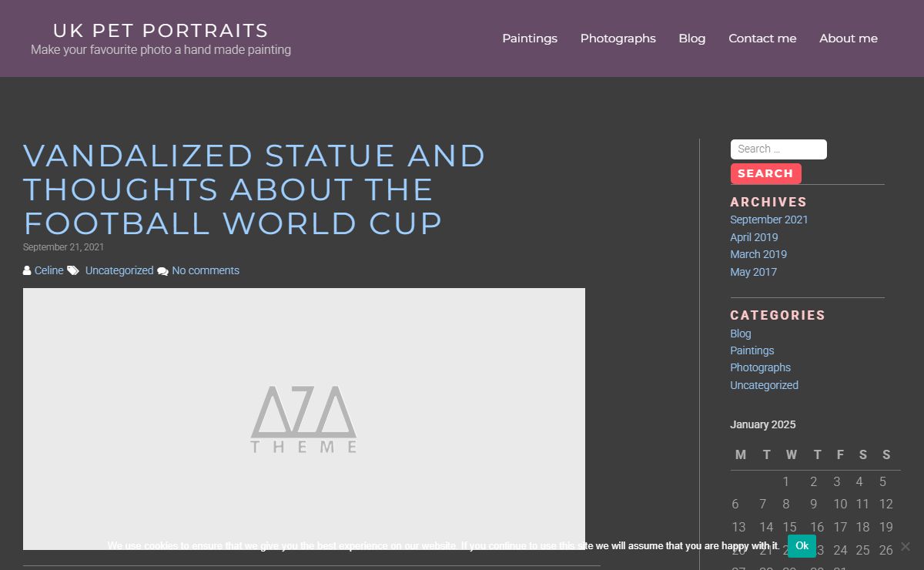Click the Search text field
The image size is (924, 570).
(778, 149)
